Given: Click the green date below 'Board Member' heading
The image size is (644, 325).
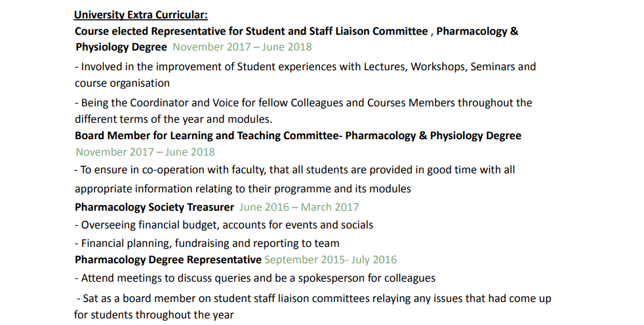Looking at the screenshot, I should click(x=145, y=152).
